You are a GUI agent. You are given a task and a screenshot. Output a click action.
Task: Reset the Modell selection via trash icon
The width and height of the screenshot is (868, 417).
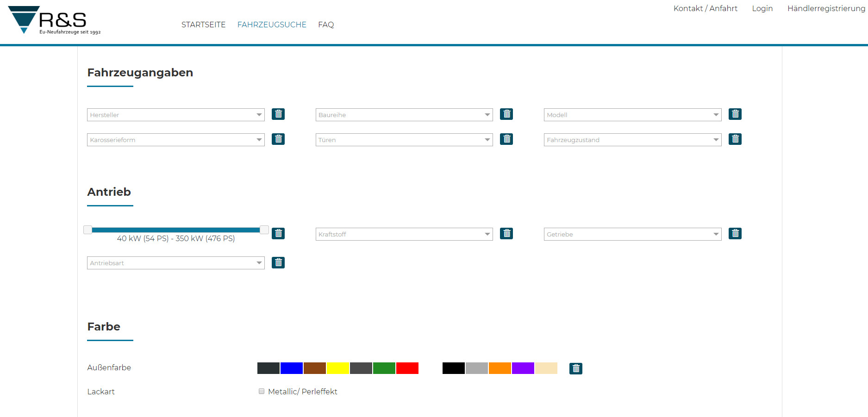tap(735, 114)
